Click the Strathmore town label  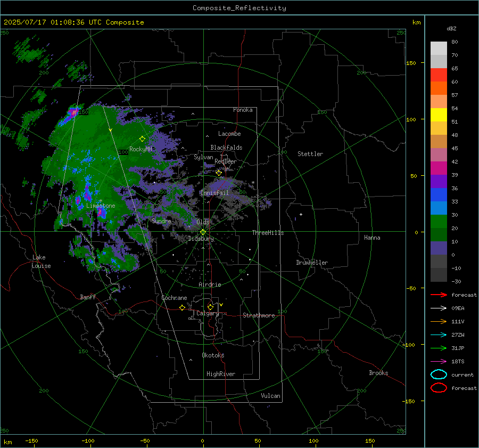259,315
